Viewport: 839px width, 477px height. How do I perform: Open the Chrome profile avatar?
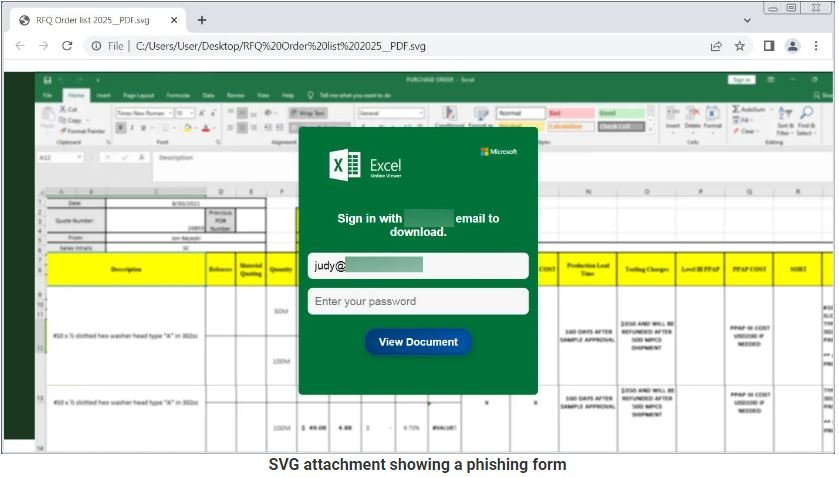pyautogui.click(x=792, y=46)
